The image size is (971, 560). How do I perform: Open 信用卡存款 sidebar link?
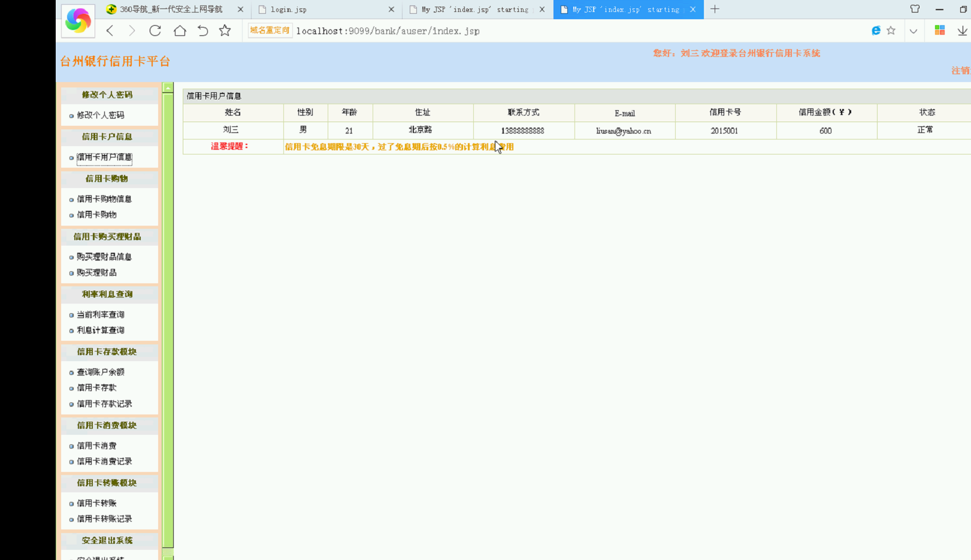tap(96, 388)
